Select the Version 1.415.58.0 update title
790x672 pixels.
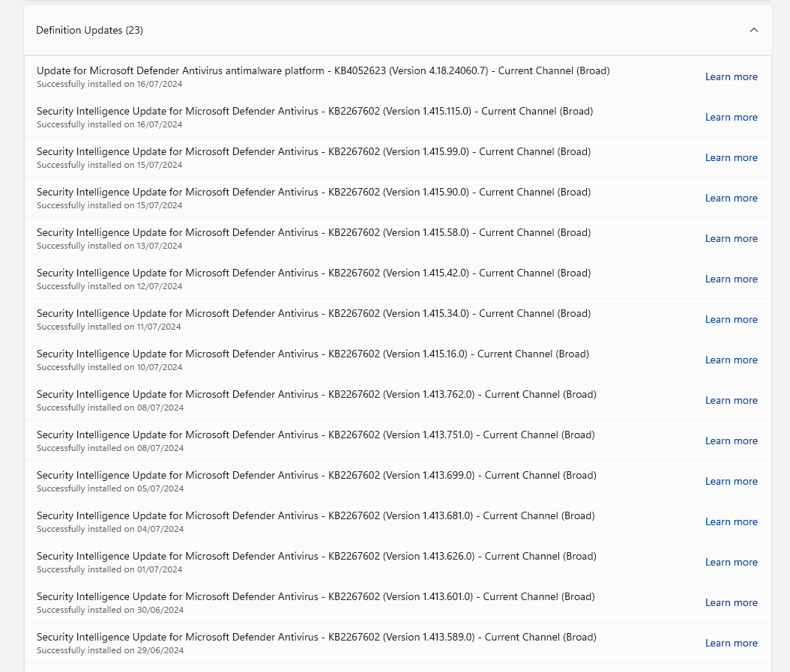tap(313, 233)
